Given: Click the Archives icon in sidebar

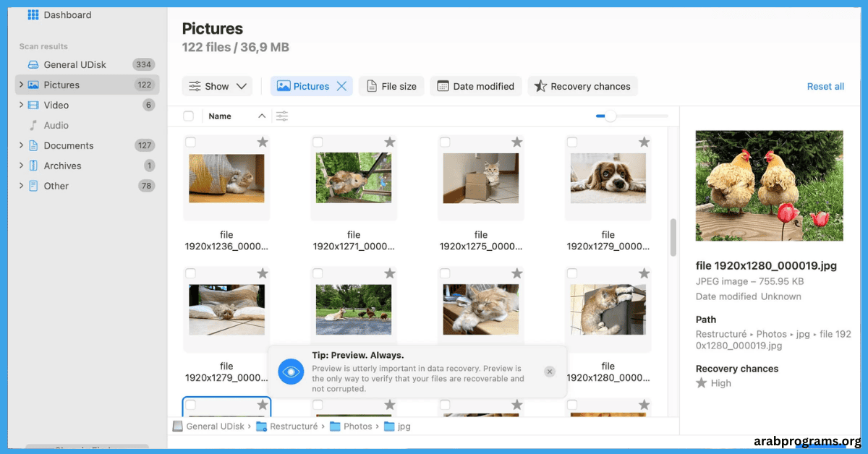Looking at the screenshot, I should [33, 166].
